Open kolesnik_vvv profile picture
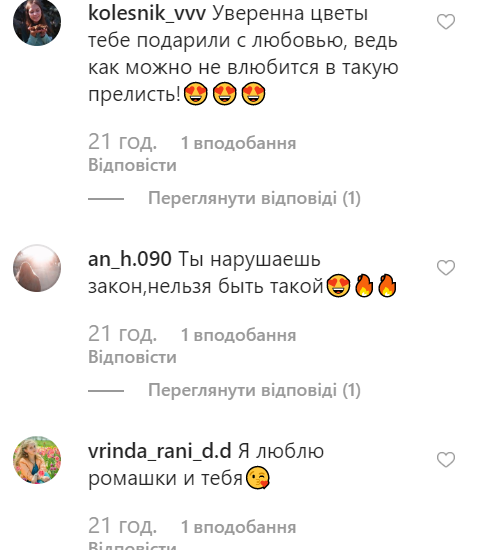Viewport: 482px width, 553px height. point(37,22)
